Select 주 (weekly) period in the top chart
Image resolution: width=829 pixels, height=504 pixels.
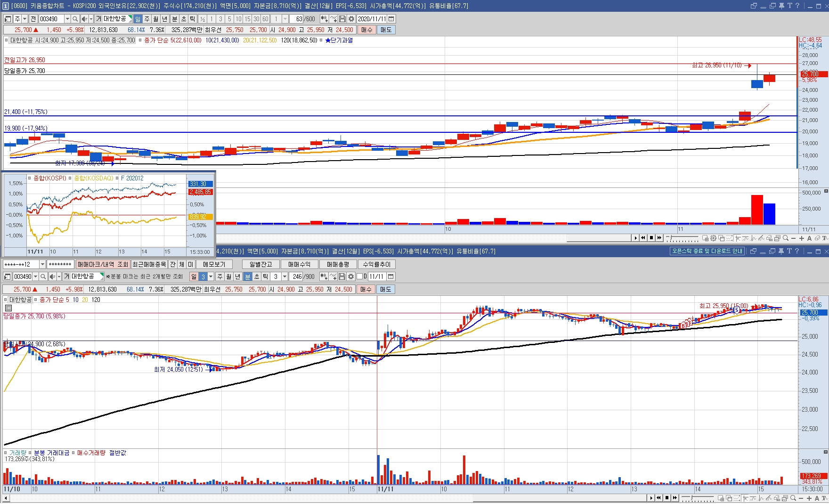pos(147,19)
